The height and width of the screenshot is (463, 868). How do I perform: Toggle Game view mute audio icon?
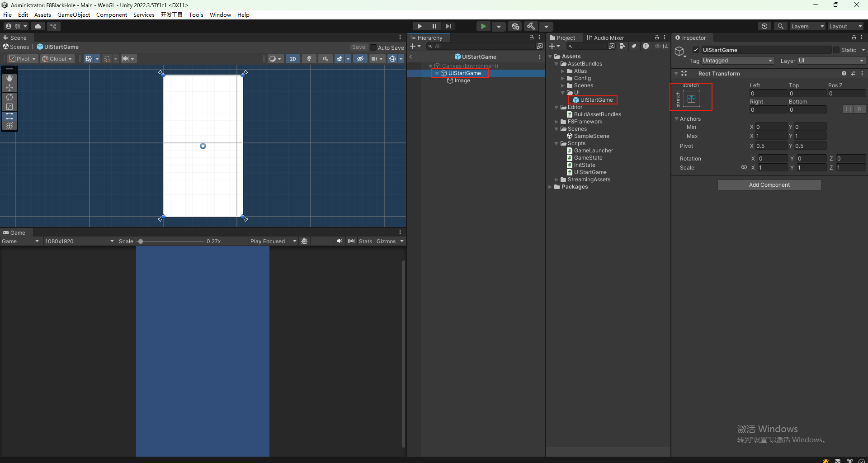339,241
